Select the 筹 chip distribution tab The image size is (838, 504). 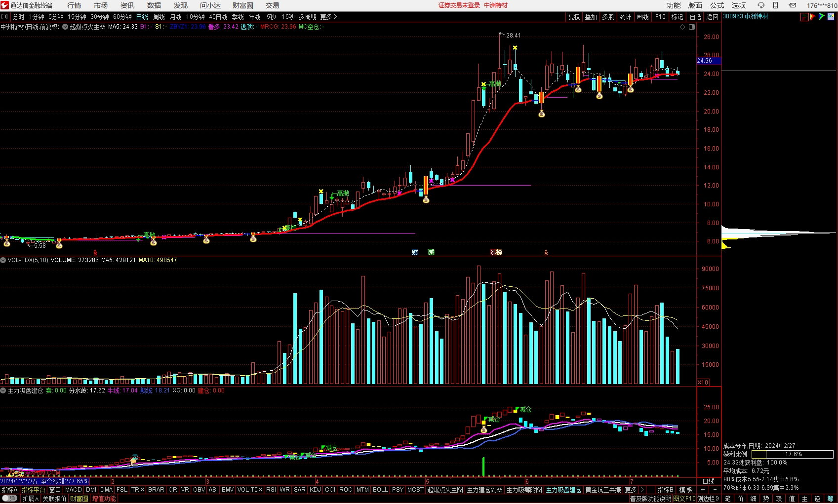831,499
